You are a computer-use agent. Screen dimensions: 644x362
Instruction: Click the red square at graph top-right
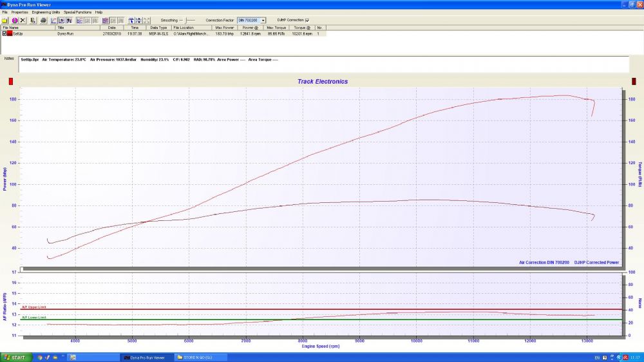(x=632, y=81)
